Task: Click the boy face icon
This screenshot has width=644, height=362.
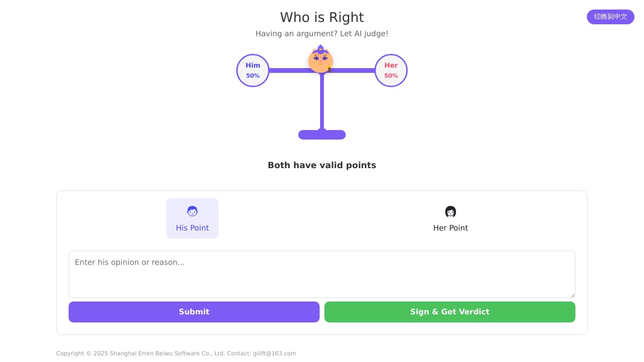Action: (x=192, y=211)
